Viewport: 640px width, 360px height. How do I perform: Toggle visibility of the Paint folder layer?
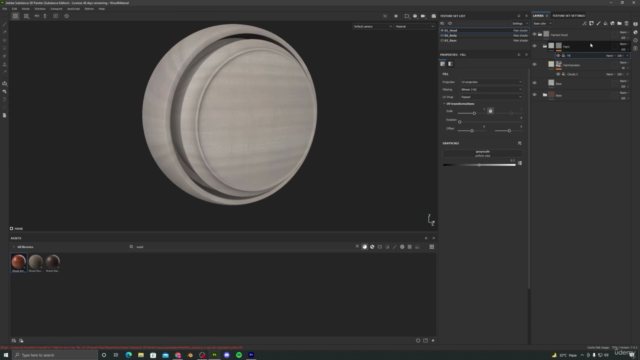pyautogui.click(x=534, y=46)
